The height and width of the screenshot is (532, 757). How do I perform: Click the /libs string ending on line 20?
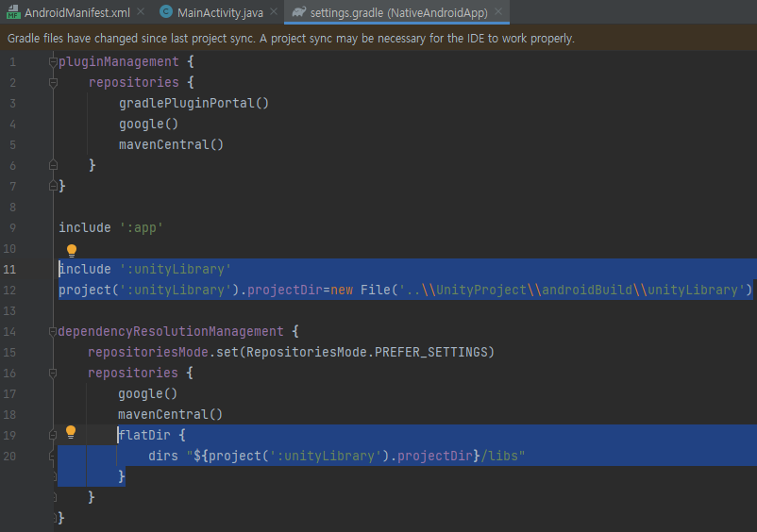click(x=502, y=456)
